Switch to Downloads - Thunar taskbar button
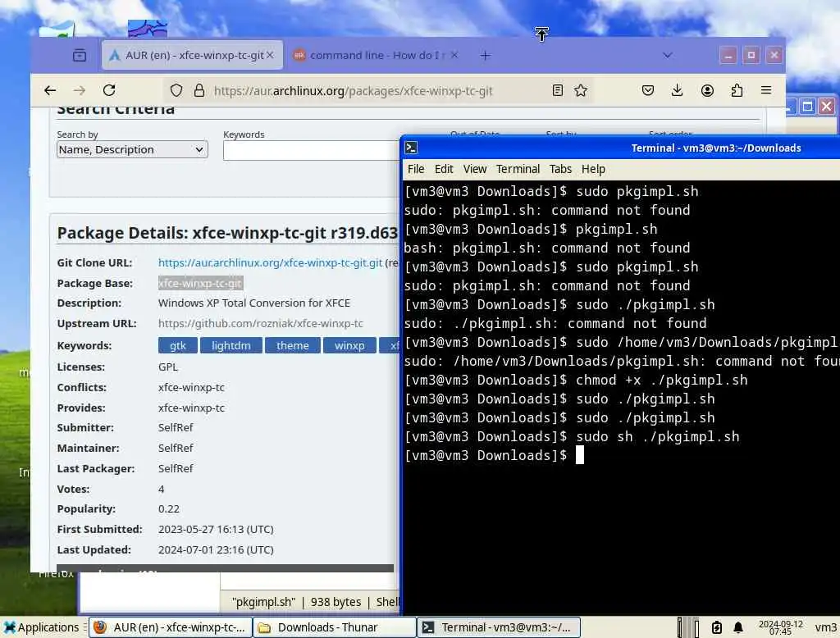Screen dimensions: 840x638 pos(335,627)
